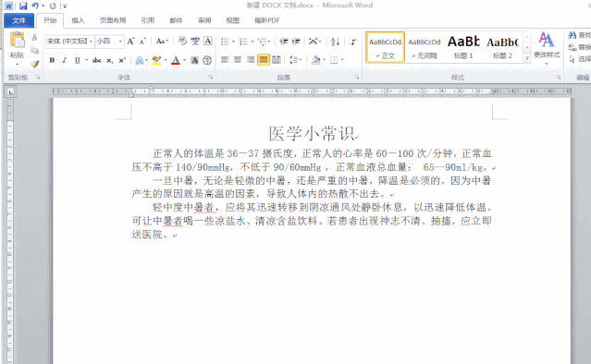591x364 pixels.
Task: Click the Shading paint bucket color
Action: (x=316, y=59)
